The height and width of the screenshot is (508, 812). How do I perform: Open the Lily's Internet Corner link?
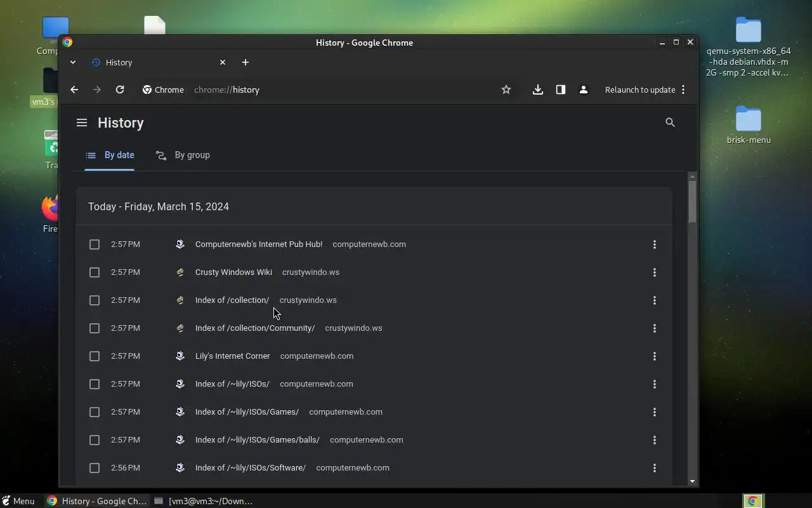click(233, 356)
